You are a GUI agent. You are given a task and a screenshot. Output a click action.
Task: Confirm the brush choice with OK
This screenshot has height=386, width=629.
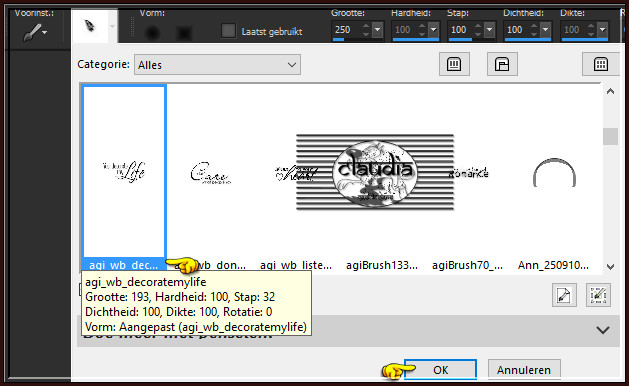coord(440,370)
